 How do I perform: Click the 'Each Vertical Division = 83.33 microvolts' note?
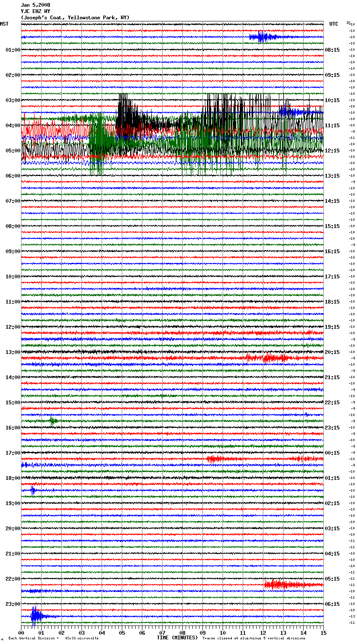coord(53,638)
